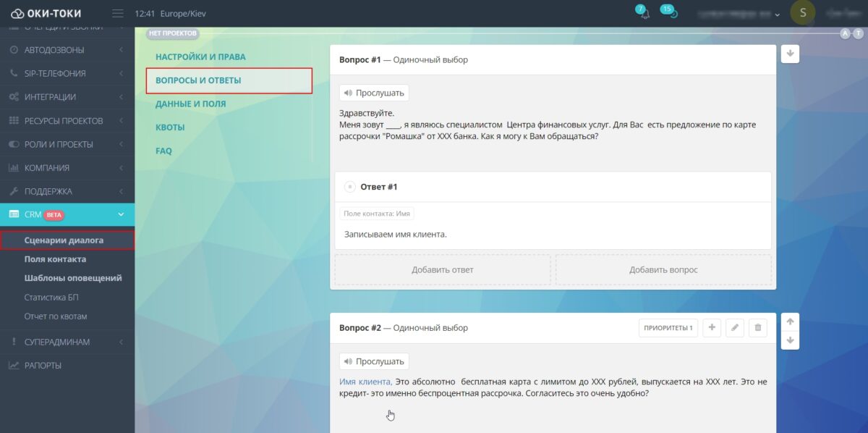Click the round T badge

point(857,33)
